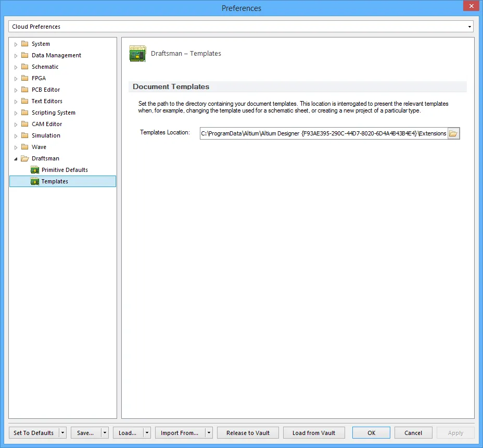The height and width of the screenshot is (448, 483).
Task: Click the PCB Editor folder icon
Action: tap(25, 90)
